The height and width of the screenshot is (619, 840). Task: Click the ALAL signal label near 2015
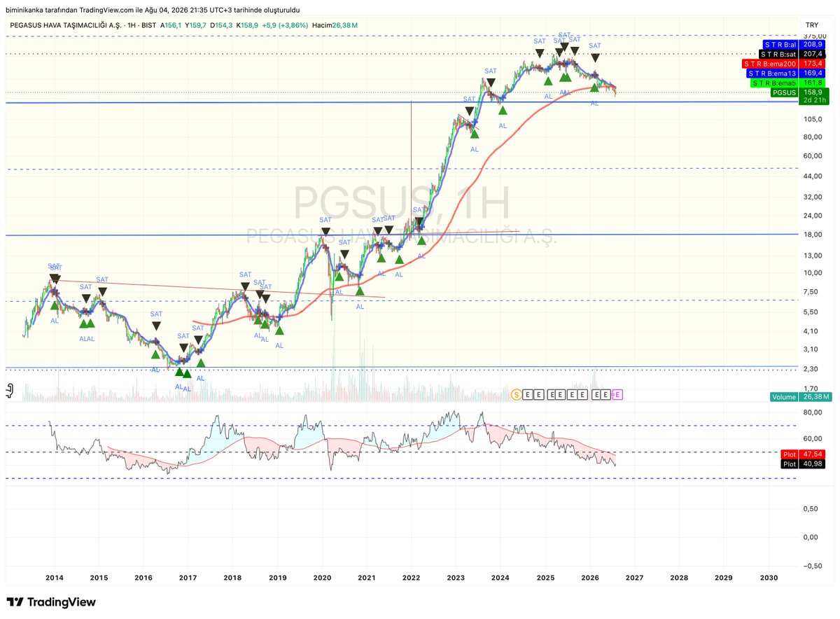point(87,339)
